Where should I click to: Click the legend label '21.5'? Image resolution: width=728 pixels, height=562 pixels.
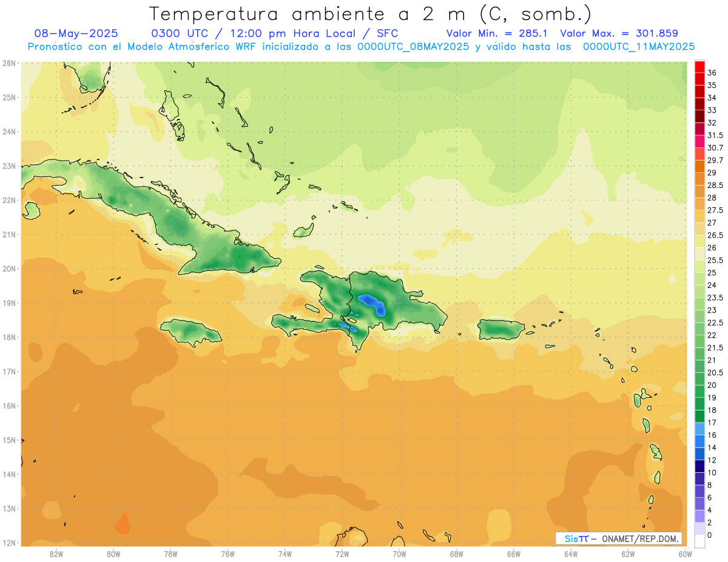pos(715,347)
